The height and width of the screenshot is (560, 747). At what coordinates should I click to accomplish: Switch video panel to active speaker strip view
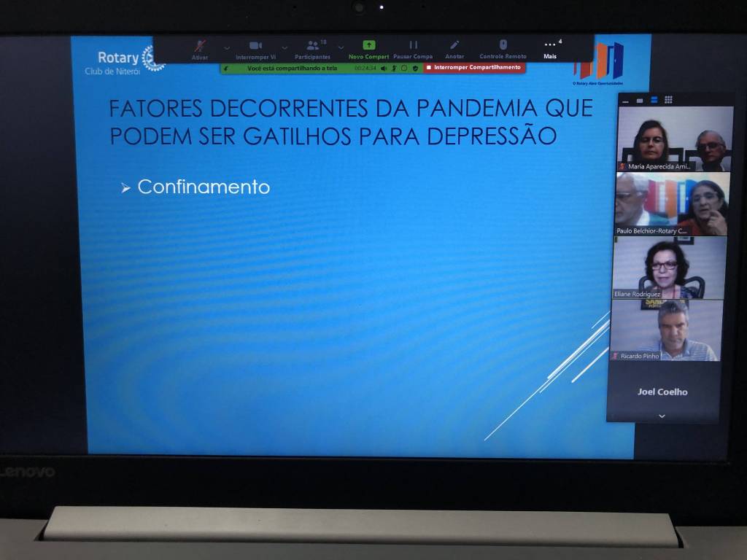pos(640,100)
